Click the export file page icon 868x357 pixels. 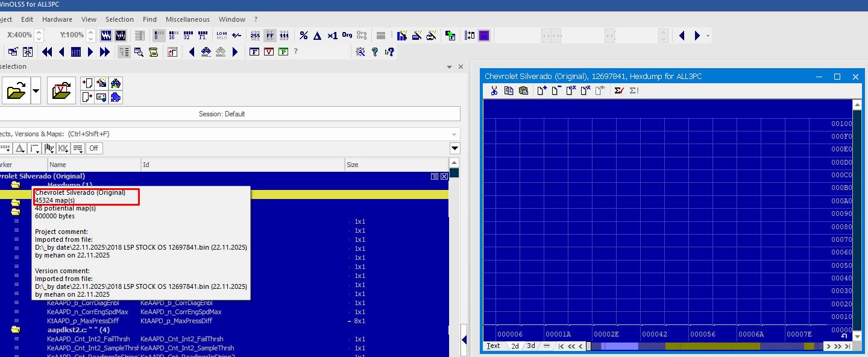(x=87, y=97)
